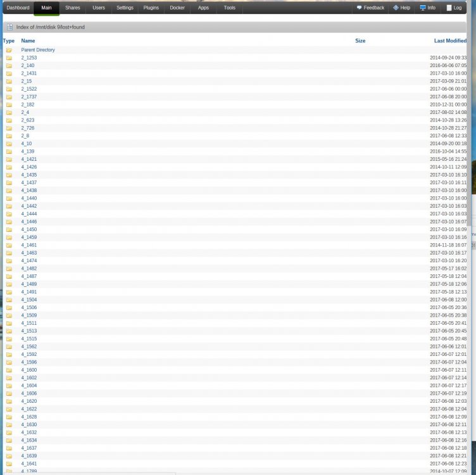Switch to the Apps tab

click(x=203, y=8)
